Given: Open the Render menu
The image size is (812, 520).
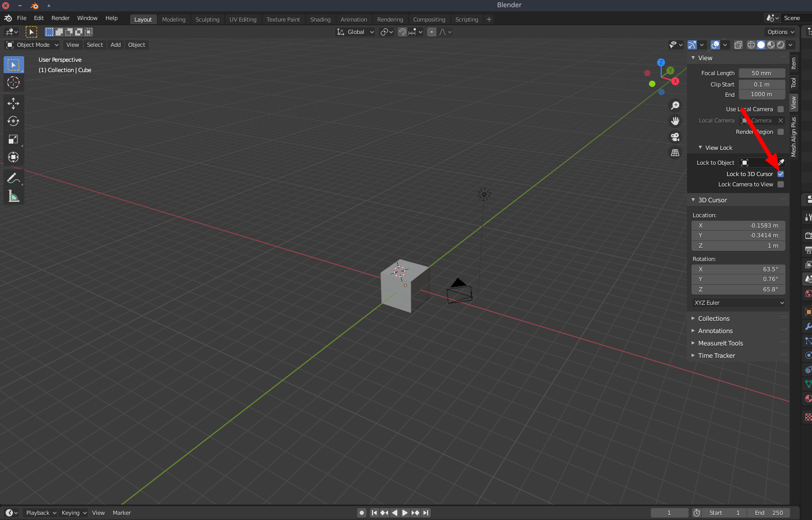Looking at the screenshot, I should point(60,18).
